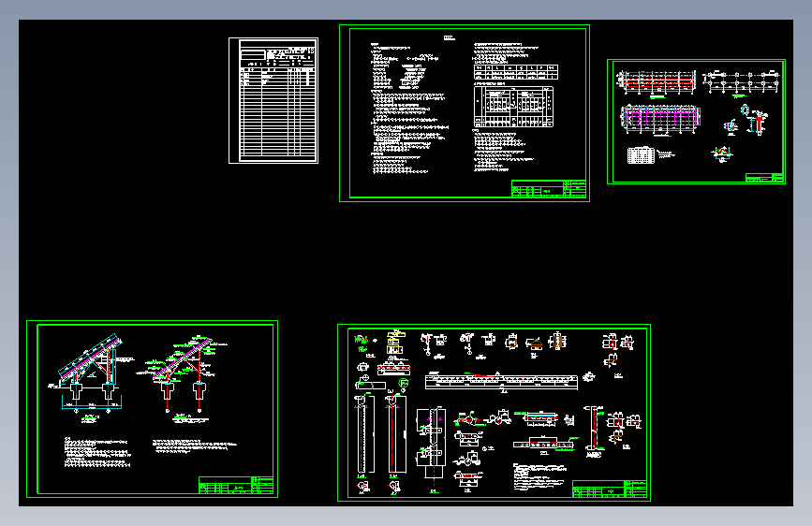Image resolution: width=812 pixels, height=526 pixels.
Task: Click the magenta grid plan drawing
Action: tap(660, 118)
